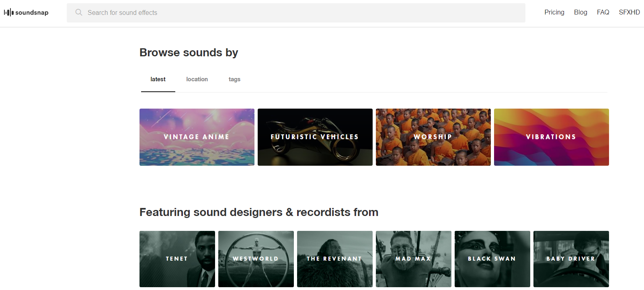Viewport: 644px width, 290px height.
Task: Open the FAQ link
Action: [x=603, y=12]
